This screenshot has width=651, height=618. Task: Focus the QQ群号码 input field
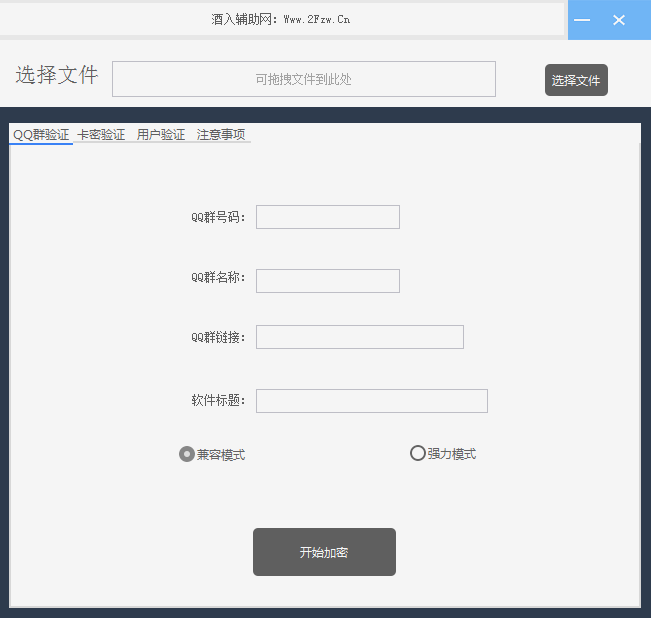328,217
